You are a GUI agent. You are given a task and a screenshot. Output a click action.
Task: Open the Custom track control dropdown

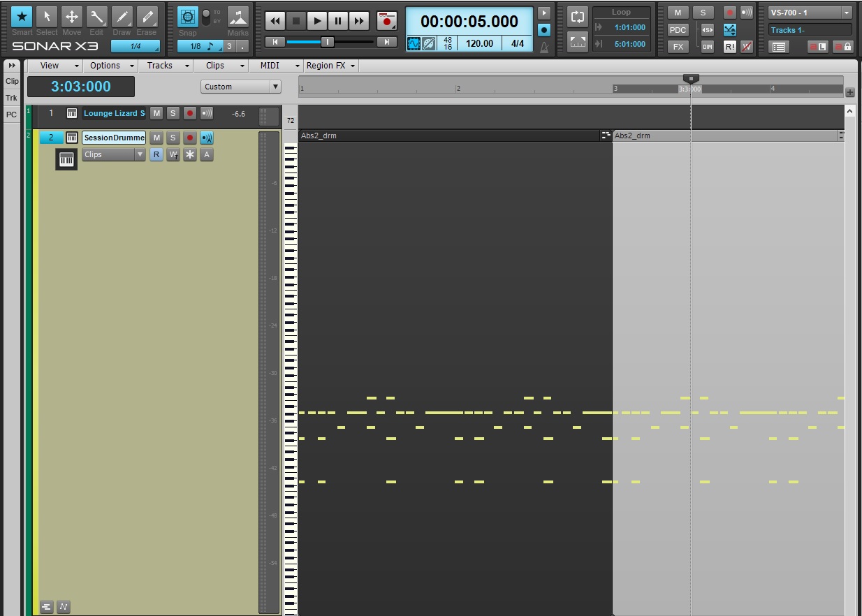click(241, 87)
